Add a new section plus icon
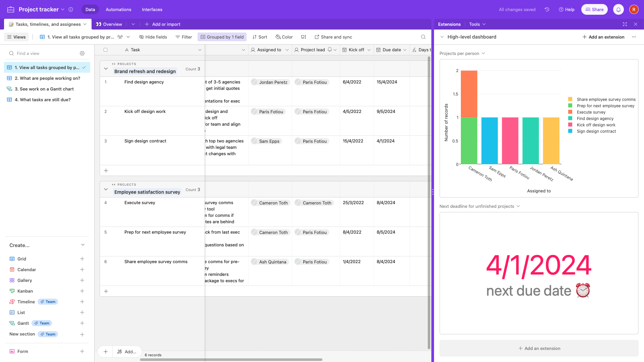The height and width of the screenshot is (362, 644). point(82,335)
